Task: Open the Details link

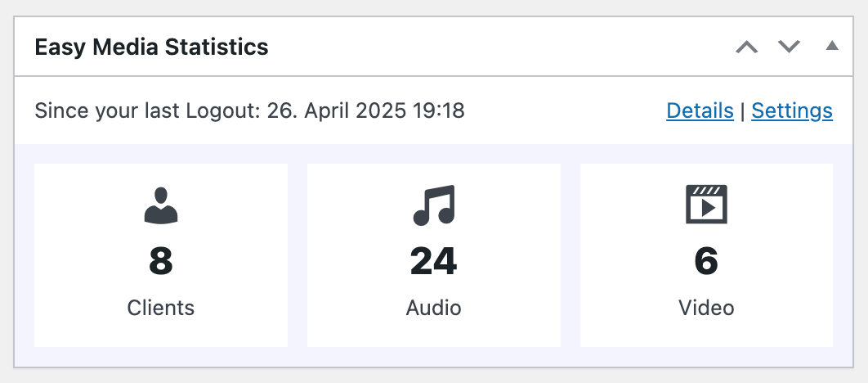Action: click(x=700, y=110)
